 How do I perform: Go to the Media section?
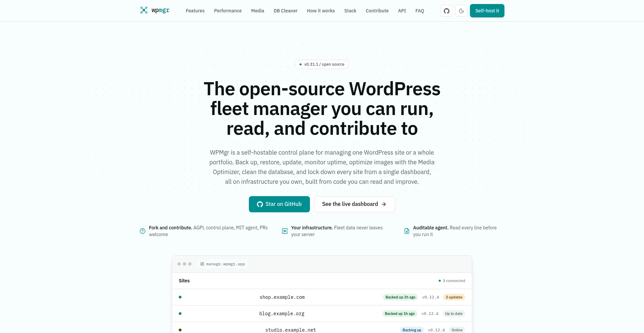258,11
